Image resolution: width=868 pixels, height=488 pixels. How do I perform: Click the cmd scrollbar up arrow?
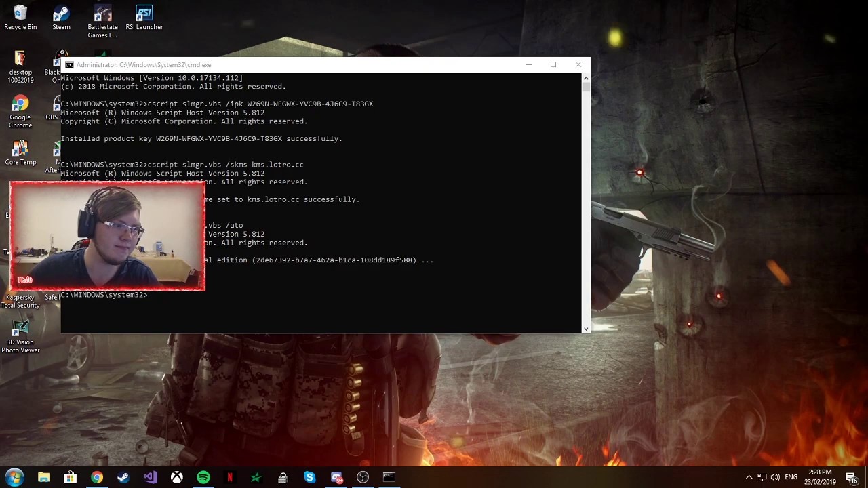(586, 78)
